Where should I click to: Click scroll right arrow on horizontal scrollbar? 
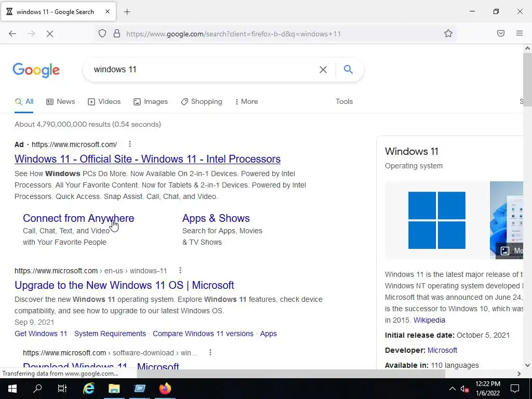519,374
